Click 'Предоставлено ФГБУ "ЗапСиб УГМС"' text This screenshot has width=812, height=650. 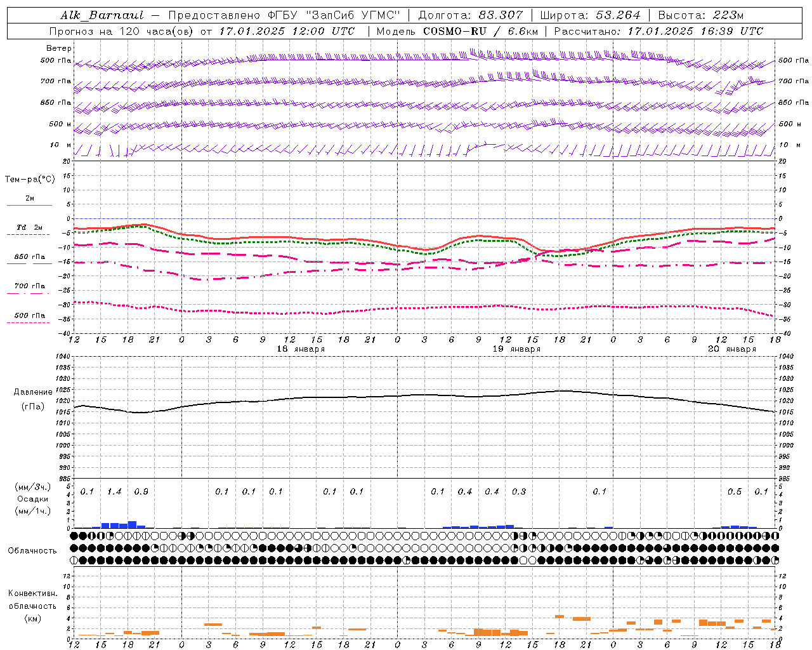tap(284, 15)
